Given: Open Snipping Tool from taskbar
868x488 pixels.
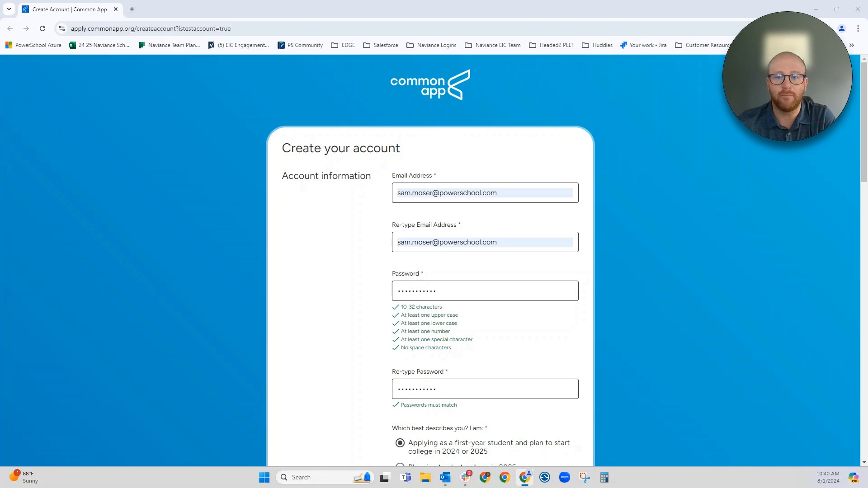Looking at the screenshot, I should coord(585,477).
